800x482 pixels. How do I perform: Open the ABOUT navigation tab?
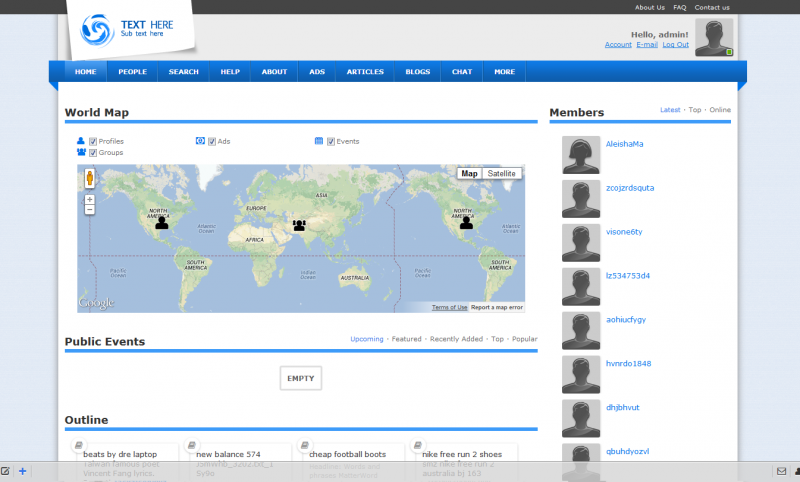click(x=274, y=72)
